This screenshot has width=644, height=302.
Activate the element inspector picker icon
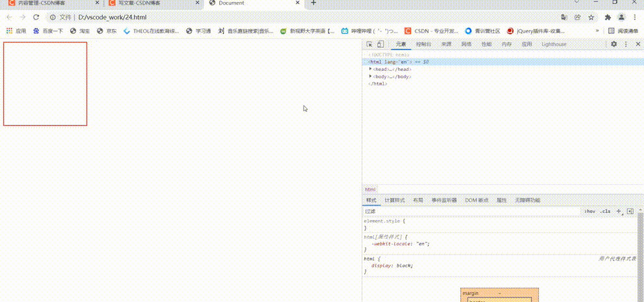[x=369, y=44]
